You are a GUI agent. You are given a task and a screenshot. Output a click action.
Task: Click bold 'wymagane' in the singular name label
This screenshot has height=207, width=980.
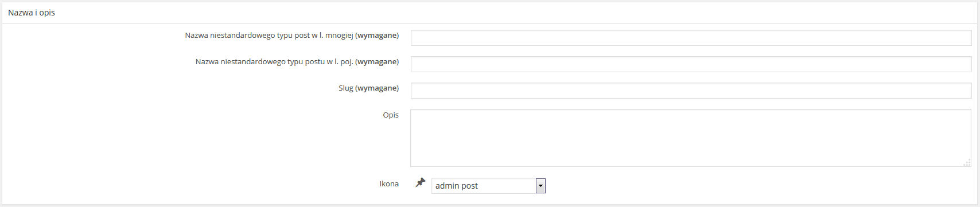tap(377, 62)
